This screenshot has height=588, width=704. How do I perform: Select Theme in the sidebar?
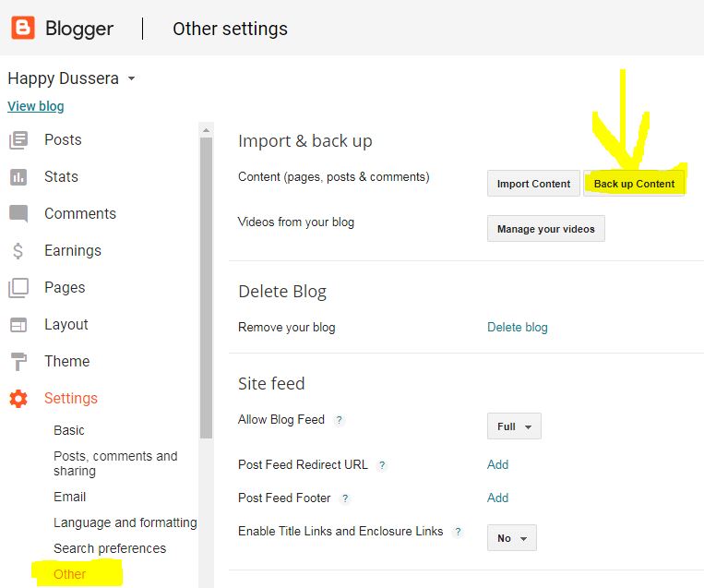tap(67, 361)
